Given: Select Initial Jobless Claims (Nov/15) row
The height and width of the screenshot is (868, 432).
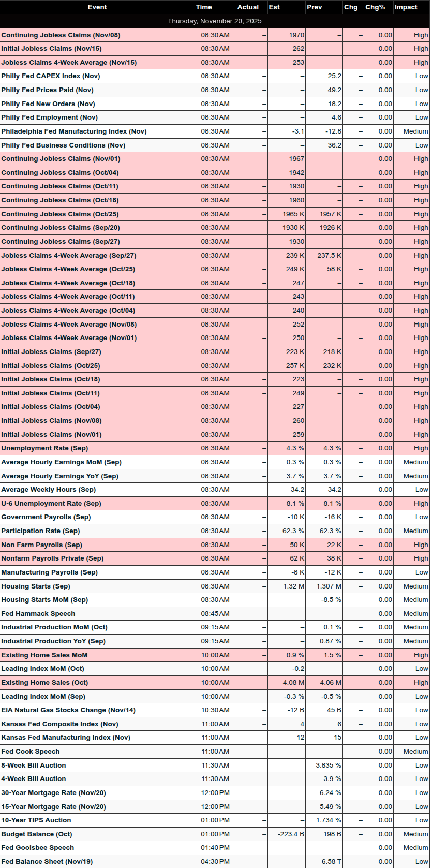Looking at the screenshot, I should coord(51,49).
